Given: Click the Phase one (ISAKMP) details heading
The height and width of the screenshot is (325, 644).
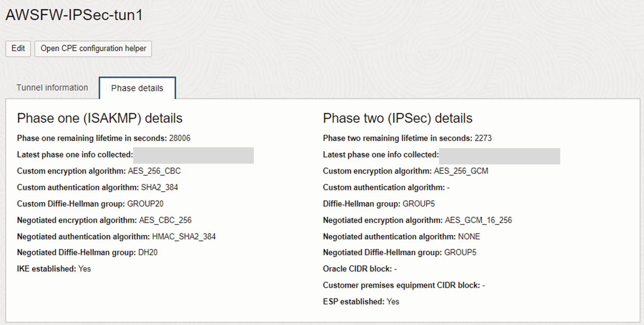Looking at the screenshot, I should coord(100,118).
